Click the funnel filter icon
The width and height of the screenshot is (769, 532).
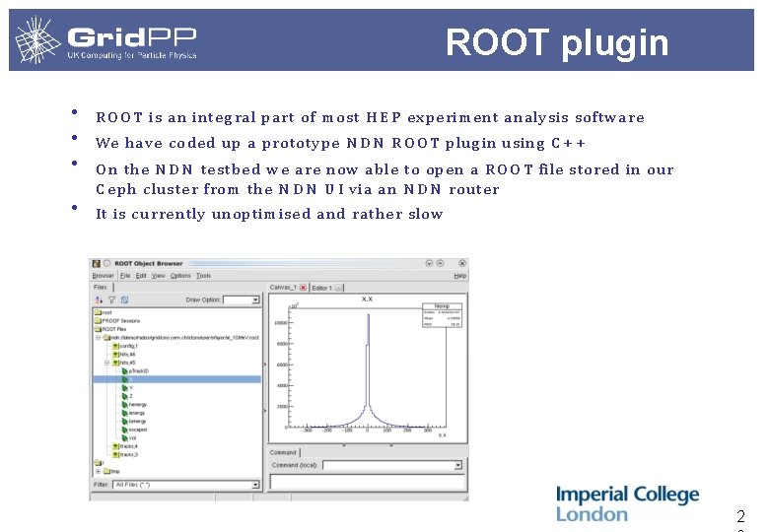click(x=111, y=299)
